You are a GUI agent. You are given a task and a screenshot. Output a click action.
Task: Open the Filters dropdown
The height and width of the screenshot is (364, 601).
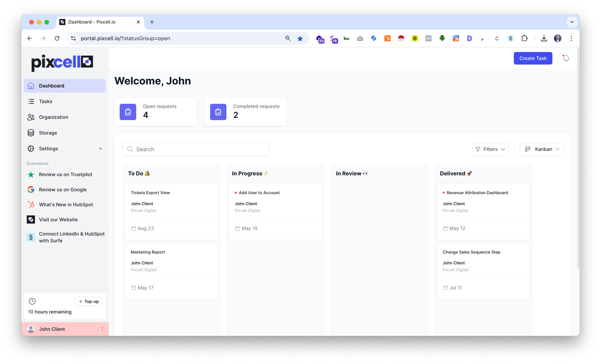490,149
